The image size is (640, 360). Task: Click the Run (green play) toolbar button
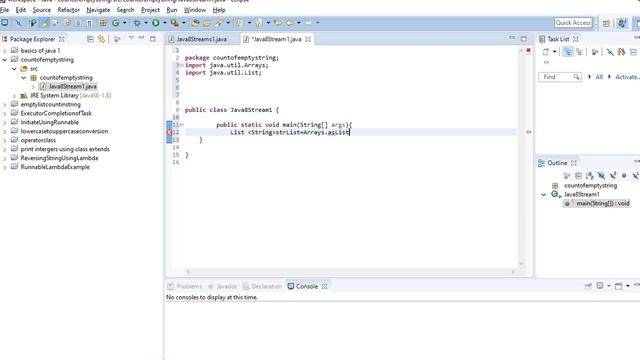(156, 23)
